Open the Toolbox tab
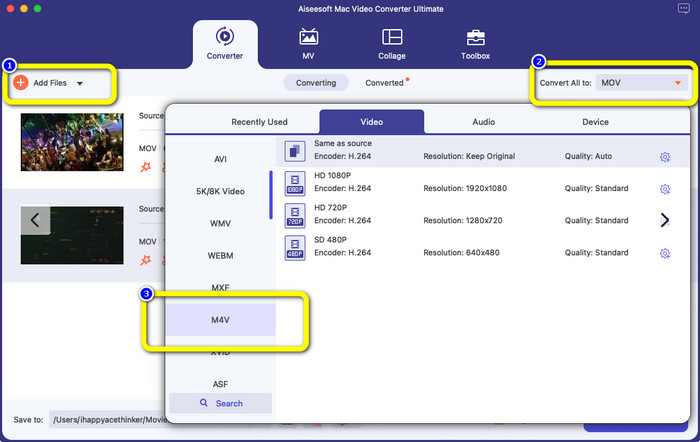This screenshot has width=700, height=442. click(475, 44)
